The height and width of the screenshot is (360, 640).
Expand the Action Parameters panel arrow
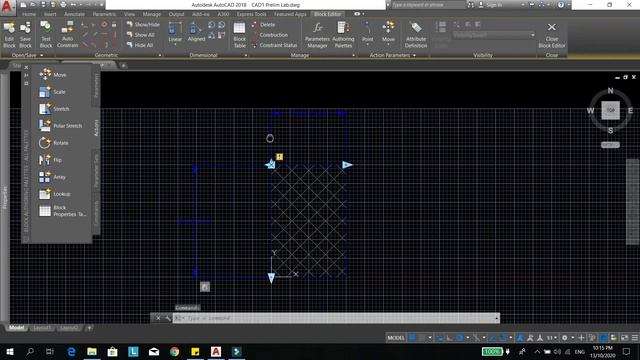tap(414, 55)
